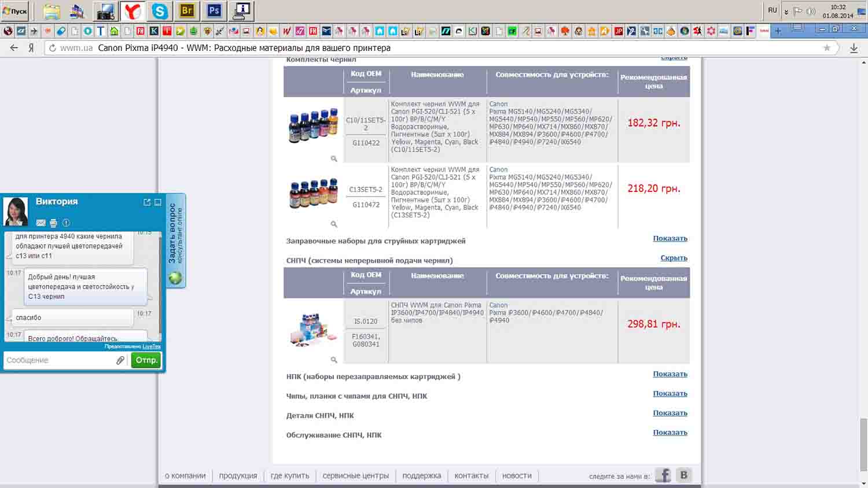Image resolution: width=868 pixels, height=488 pixels.
Task: Click the Задать вопрос side tab
Action: [x=175, y=241]
